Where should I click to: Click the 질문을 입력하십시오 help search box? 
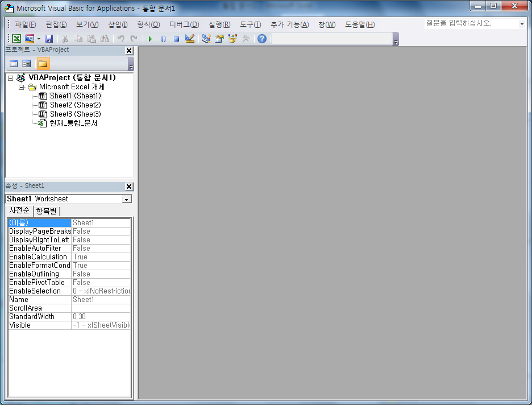[x=471, y=24]
